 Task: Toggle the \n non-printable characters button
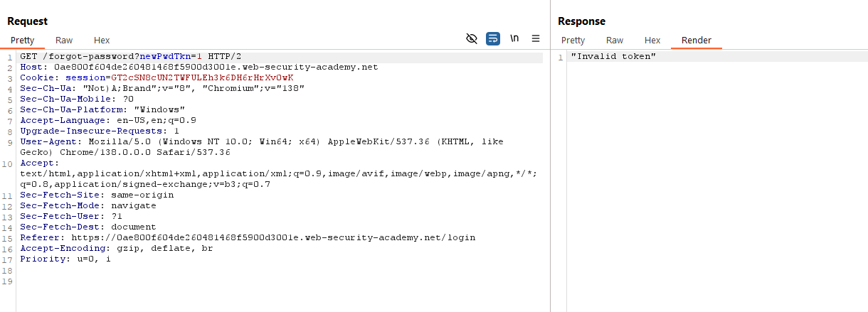[x=514, y=38]
